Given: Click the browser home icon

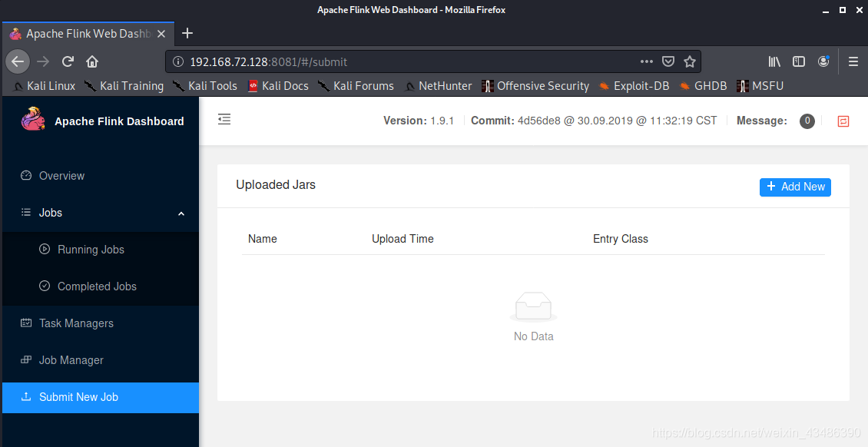Looking at the screenshot, I should [x=92, y=61].
